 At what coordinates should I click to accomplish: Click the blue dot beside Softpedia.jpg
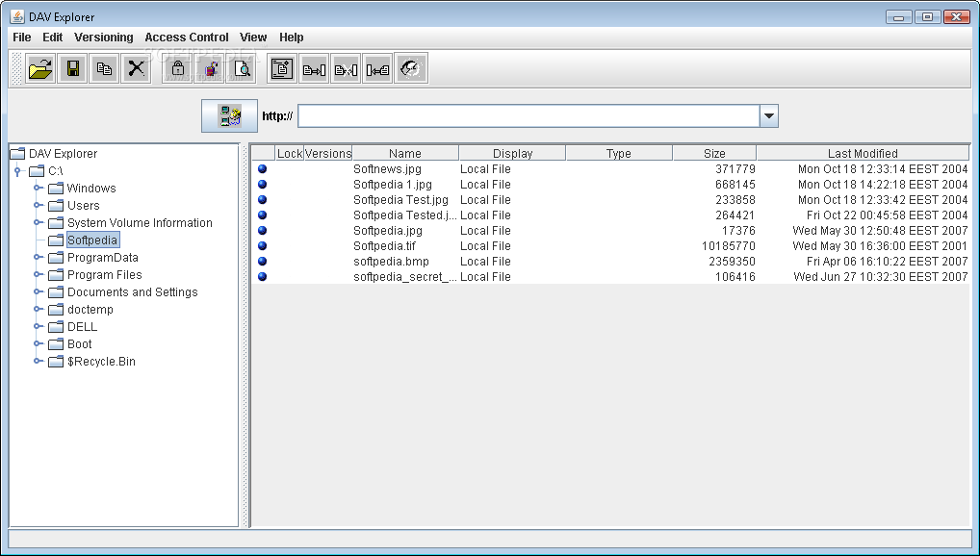tap(263, 230)
